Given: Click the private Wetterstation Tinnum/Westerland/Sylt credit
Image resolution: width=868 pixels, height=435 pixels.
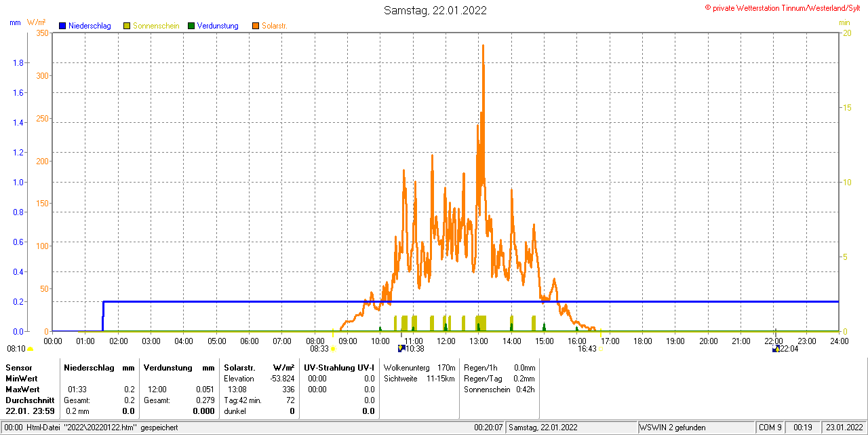Looking at the screenshot, I should [x=782, y=8].
